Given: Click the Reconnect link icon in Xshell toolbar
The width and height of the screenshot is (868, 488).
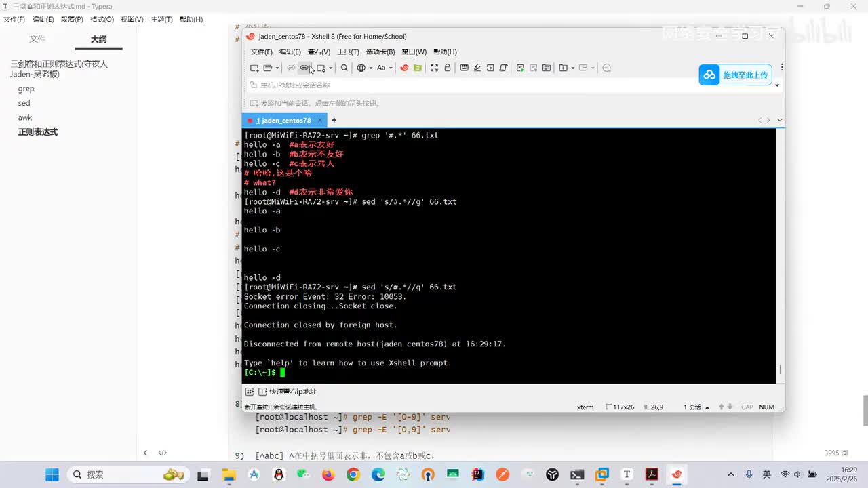Looking at the screenshot, I should point(304,68).
